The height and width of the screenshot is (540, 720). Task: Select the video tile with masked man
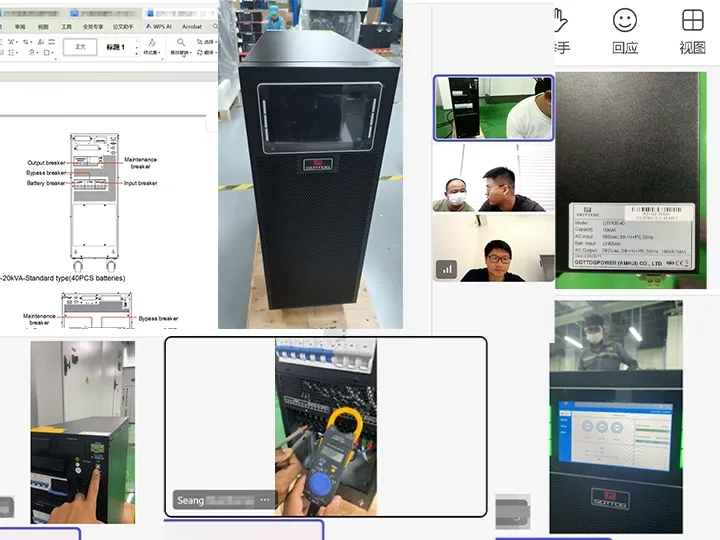pos(494,177)
